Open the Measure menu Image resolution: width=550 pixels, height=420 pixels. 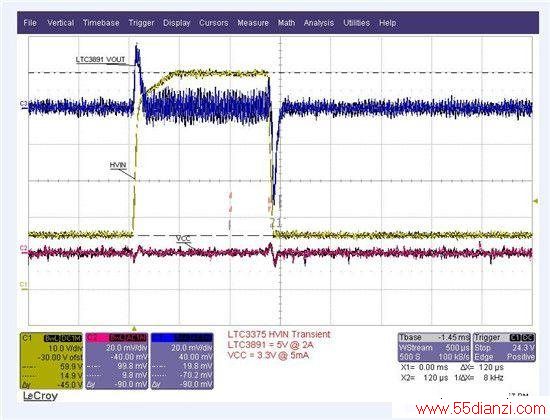(x=253, y=23)
